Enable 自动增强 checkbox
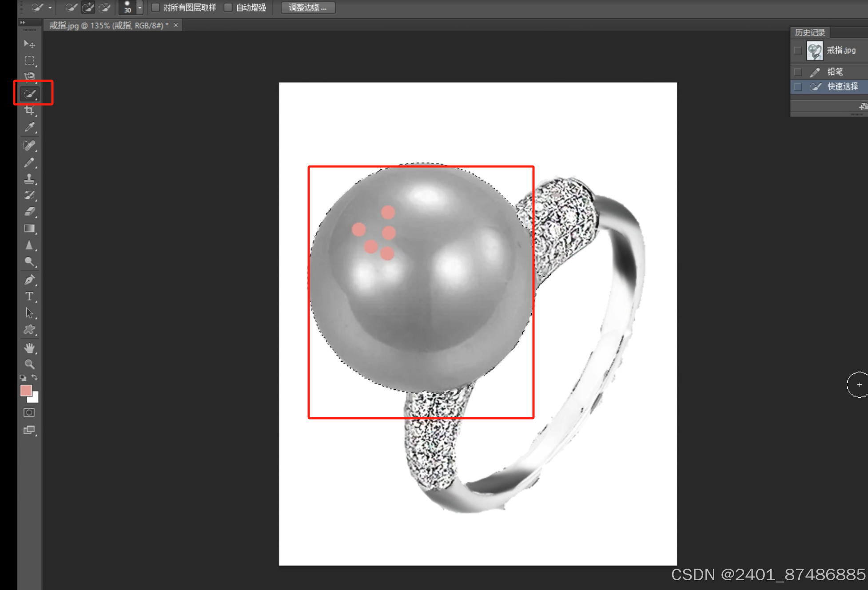868x590 pixels. tap(228, 8)
